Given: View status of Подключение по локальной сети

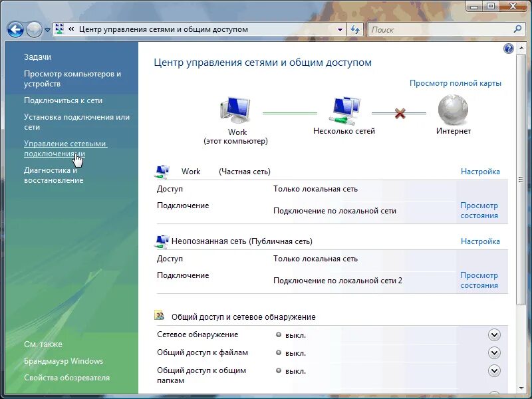Looking at the screenshot, I should (x=479, y=210).
